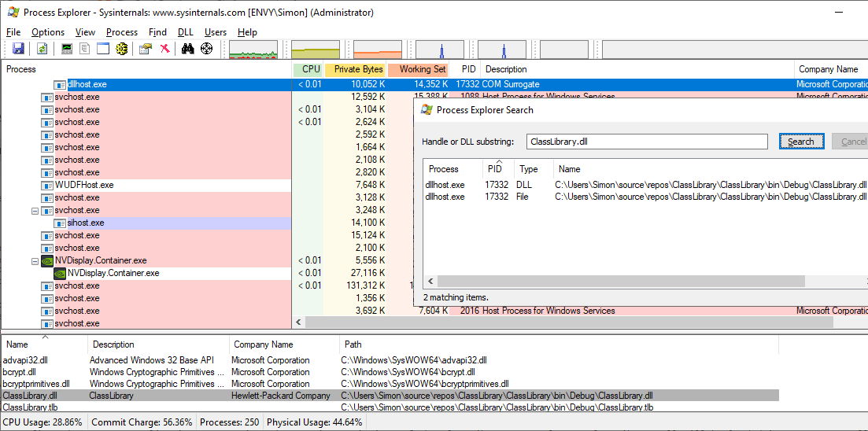The width and height of the screenshot is (868, 431).
Task: Click the search dialog horizontal scrollbar
Action: [621, 281]
